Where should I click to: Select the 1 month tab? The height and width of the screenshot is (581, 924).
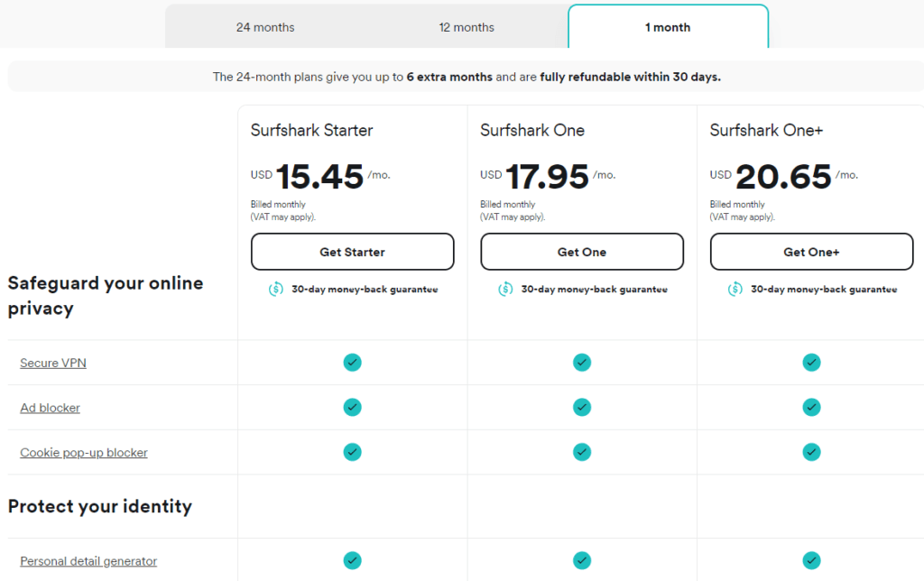[668, 27]
